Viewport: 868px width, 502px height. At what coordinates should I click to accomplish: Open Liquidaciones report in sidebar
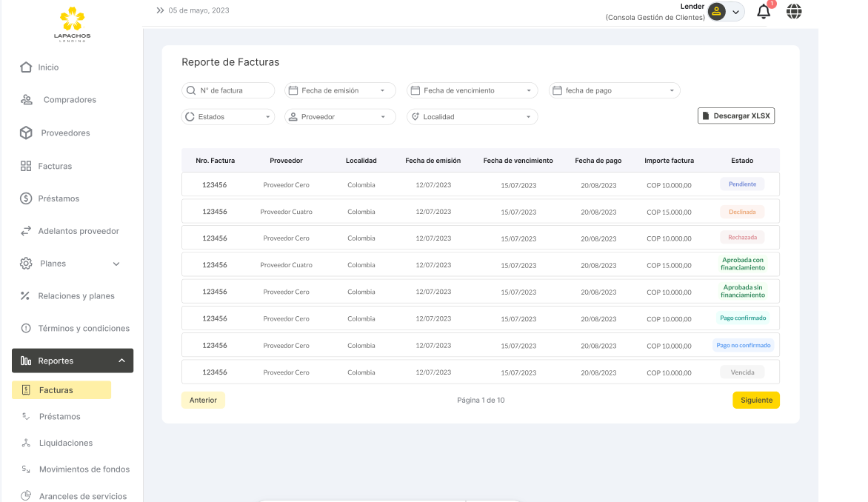pos(65,443)
